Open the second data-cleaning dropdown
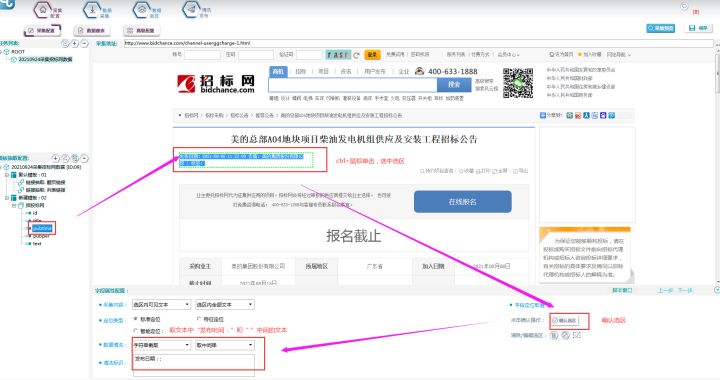 pos(225,345)
